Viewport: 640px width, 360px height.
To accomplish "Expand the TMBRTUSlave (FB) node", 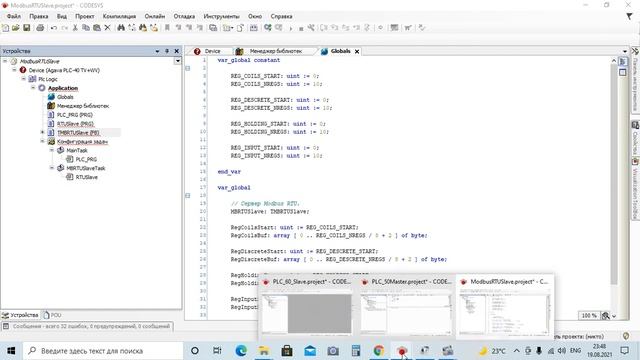I will pos(42,132).
